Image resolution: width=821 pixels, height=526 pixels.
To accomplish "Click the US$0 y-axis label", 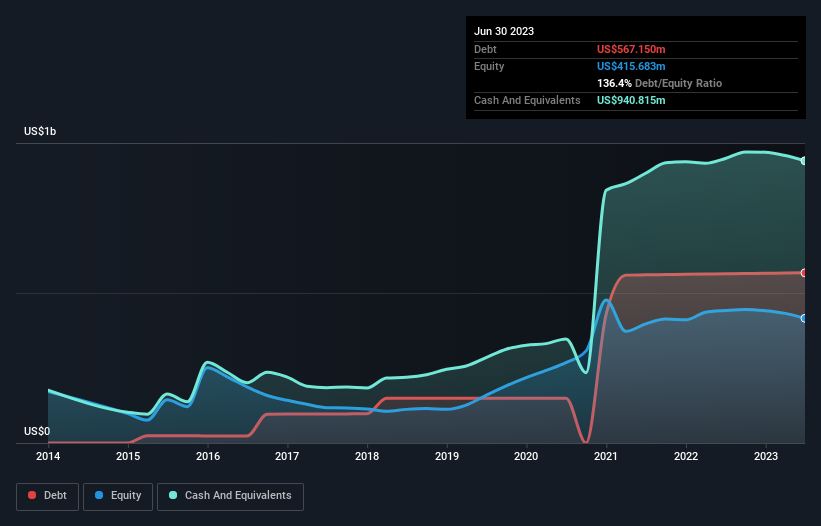I will coord(37,431).
